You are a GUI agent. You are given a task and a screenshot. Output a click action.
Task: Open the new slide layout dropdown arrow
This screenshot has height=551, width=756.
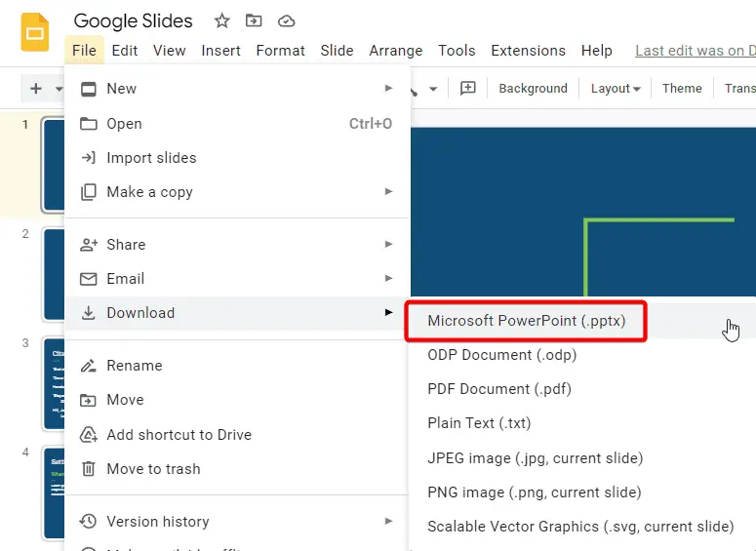pyautogui.click(x=59, y=89)
